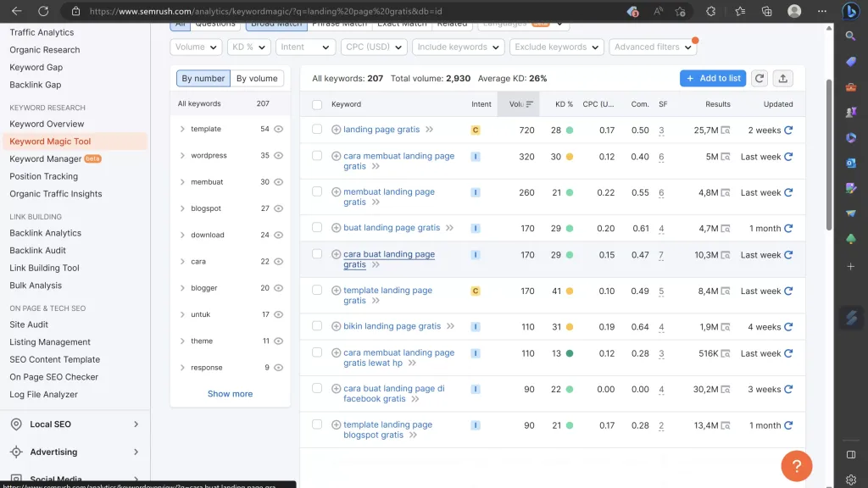868x488 pixels.
Task: Refresh metrics for cara buat landing page gratis
Action: click(x=788, y=255)
